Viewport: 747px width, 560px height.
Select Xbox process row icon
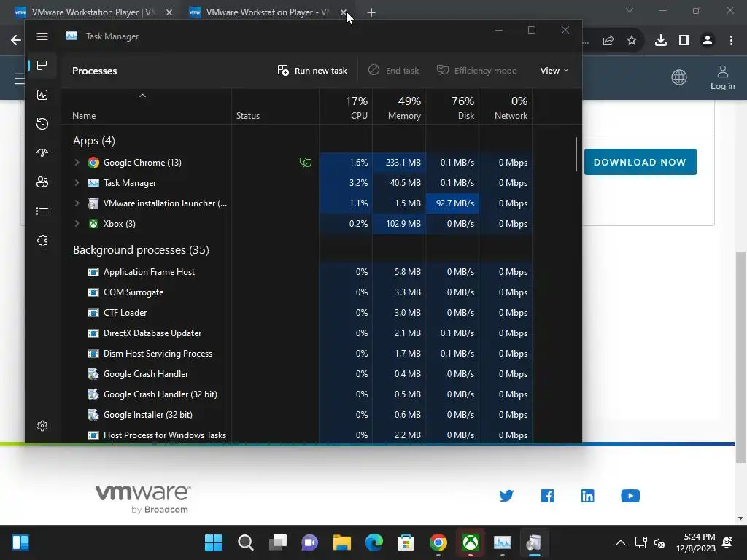coord(93,224)
